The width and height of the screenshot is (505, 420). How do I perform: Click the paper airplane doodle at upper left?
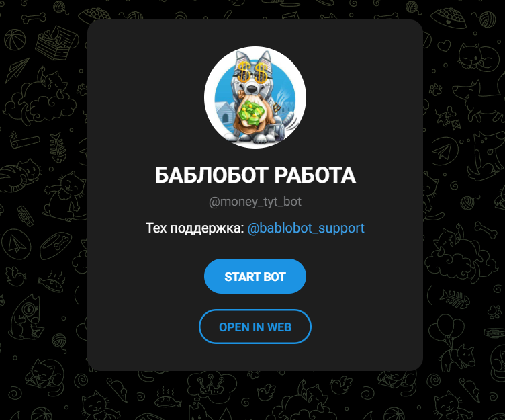(x=17, y=69)
